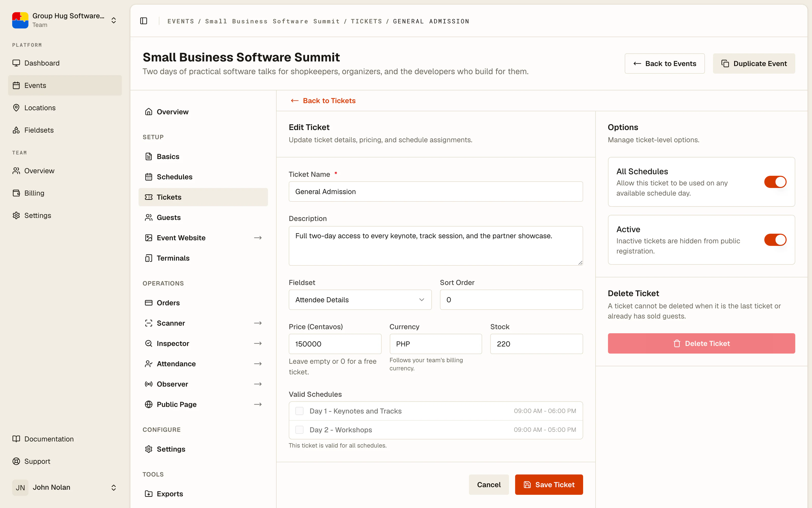Open event Overview menu item
This screenshot has height=508, width=812.
point(203,112)
